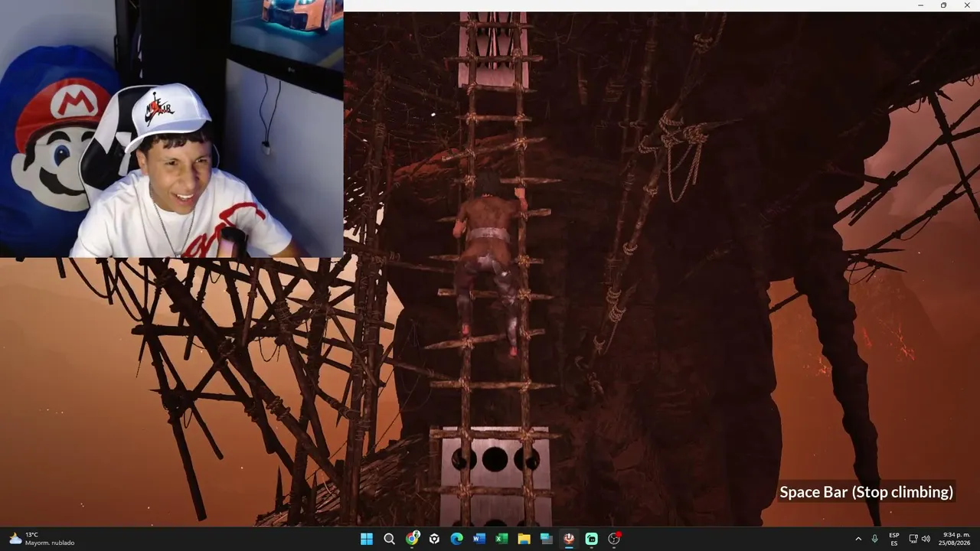Restore down the game window
Image resolution: width=980 pixels, height=551 pixels.
click(943, 5)
